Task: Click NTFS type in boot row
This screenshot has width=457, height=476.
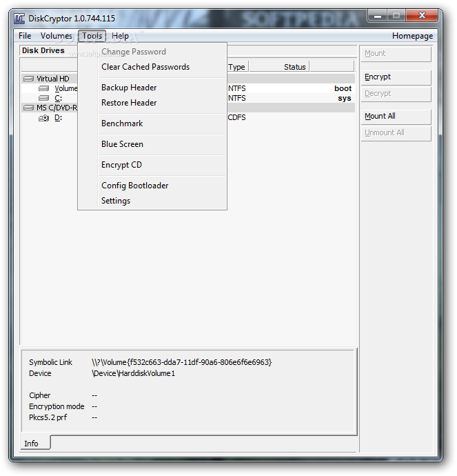Action: pyautogui.click(x=237, y=88)
